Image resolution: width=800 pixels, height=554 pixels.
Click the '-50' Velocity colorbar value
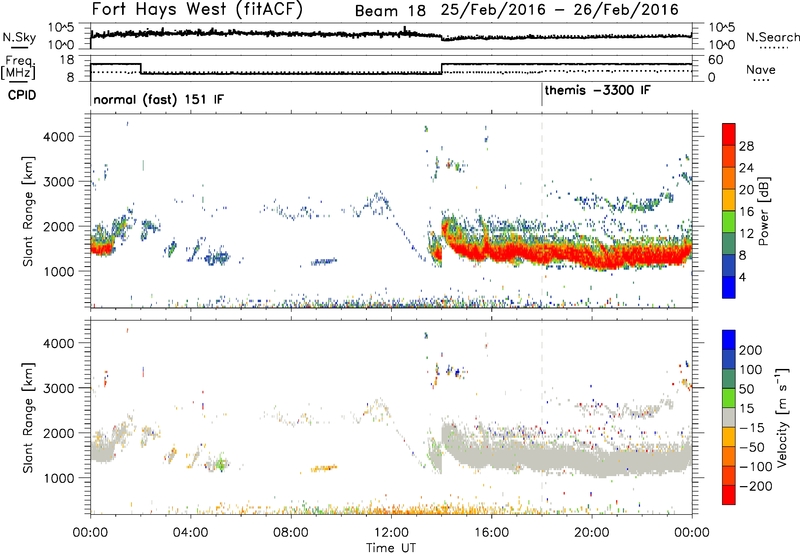(753, 447)
